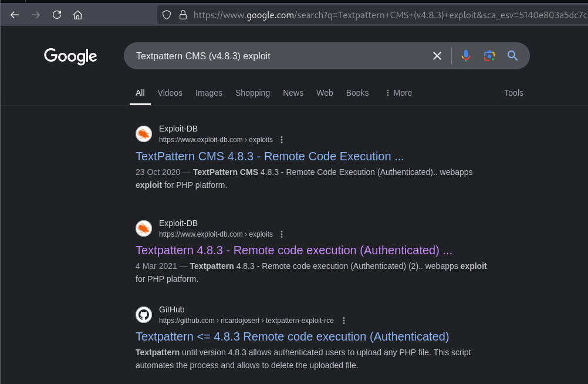The width and height of the screenshot is (588, 384).
Task: Start voice search with the microphone icon
Action: pos(465,56)
